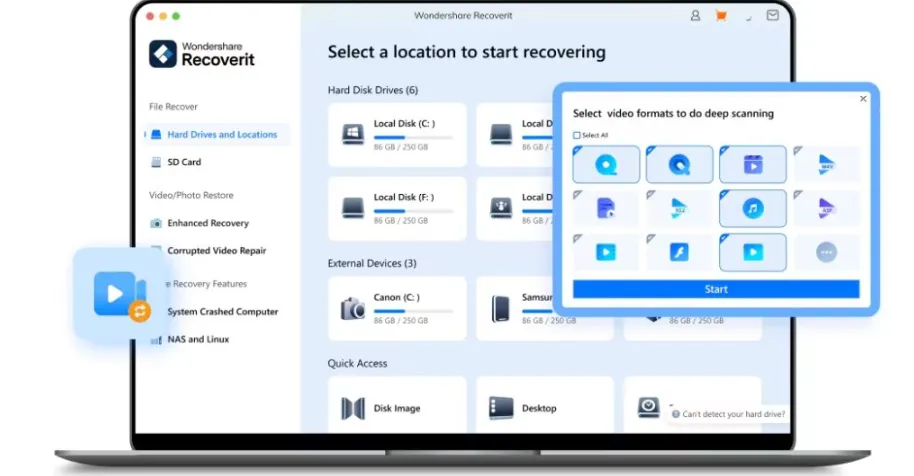This screenshot has height=476, width=914.
Task: Click the Samsung phone device icon
Action: click(501, 309)
